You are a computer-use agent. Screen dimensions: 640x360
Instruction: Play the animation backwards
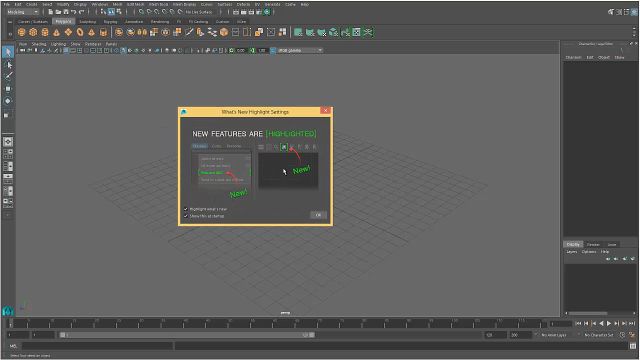601,323
